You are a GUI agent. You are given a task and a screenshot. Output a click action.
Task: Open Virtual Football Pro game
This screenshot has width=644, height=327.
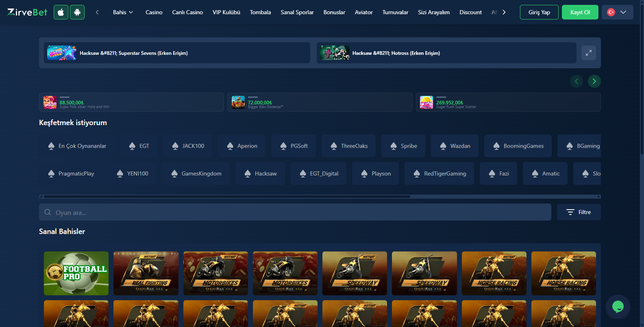(76, 273)
